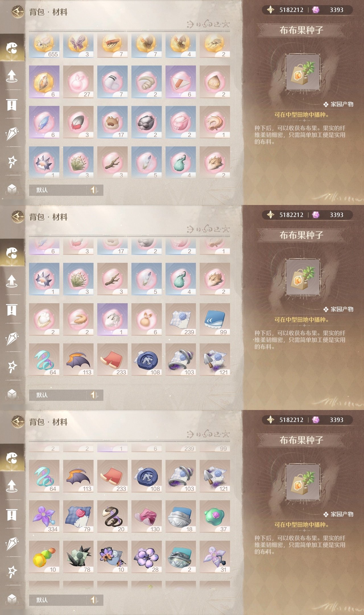Choose the green blob material with count 37
364x615 pixels.
click(215, 516)
